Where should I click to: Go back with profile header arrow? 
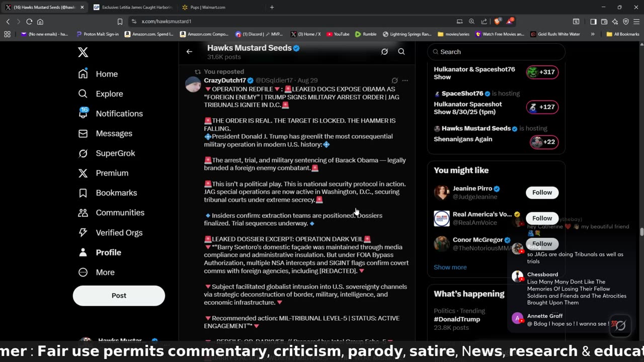[x=189, y=52]
